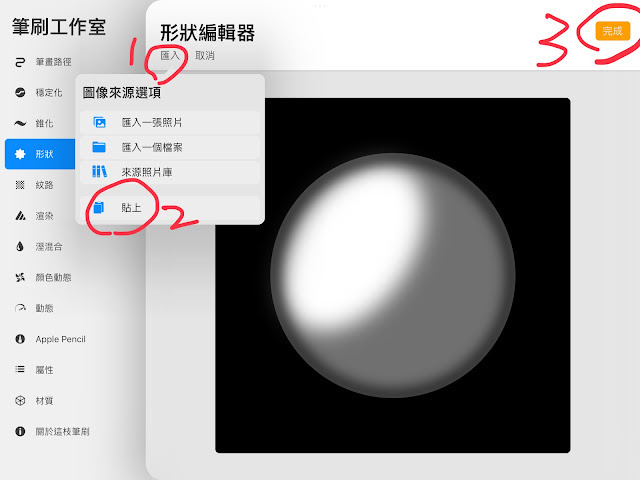The width and height of the screenshot is (640, 480).
Task: Select 貼上 paste from the menu
Action: click(170, 208)
